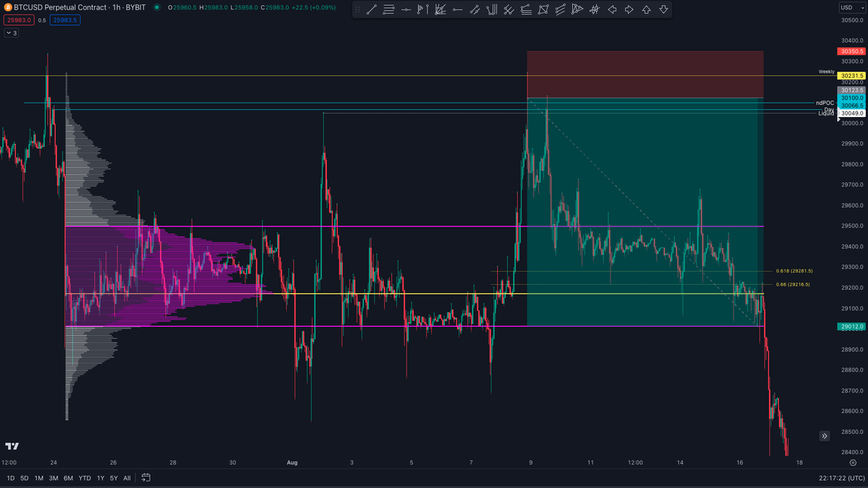Set time range to 1M
This screenshot has height=488, width=868.
point(39,478)
